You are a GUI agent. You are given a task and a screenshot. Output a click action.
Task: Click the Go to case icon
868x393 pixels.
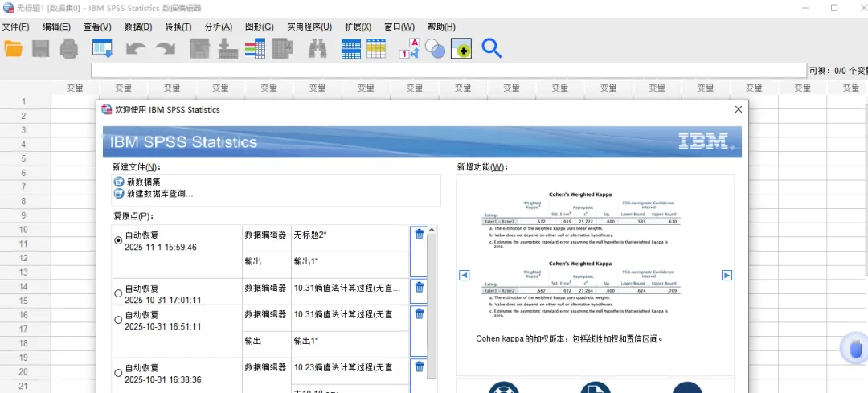point(200,49)
